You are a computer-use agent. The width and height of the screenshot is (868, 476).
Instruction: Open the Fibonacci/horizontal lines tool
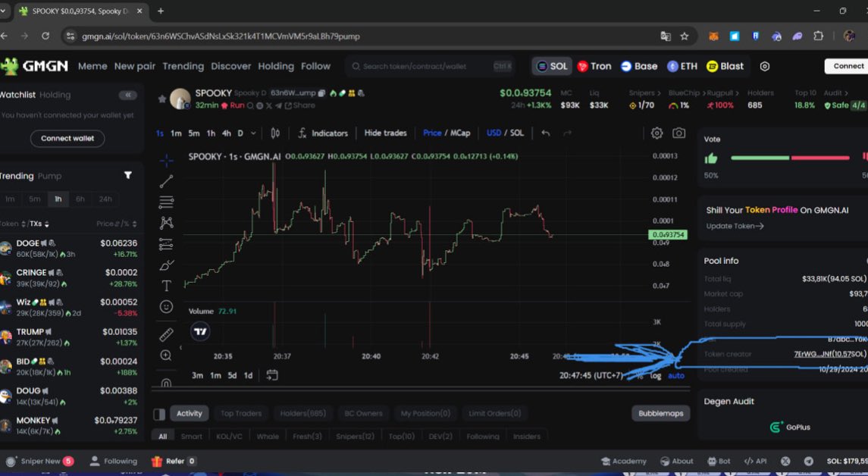pos(166,202)
